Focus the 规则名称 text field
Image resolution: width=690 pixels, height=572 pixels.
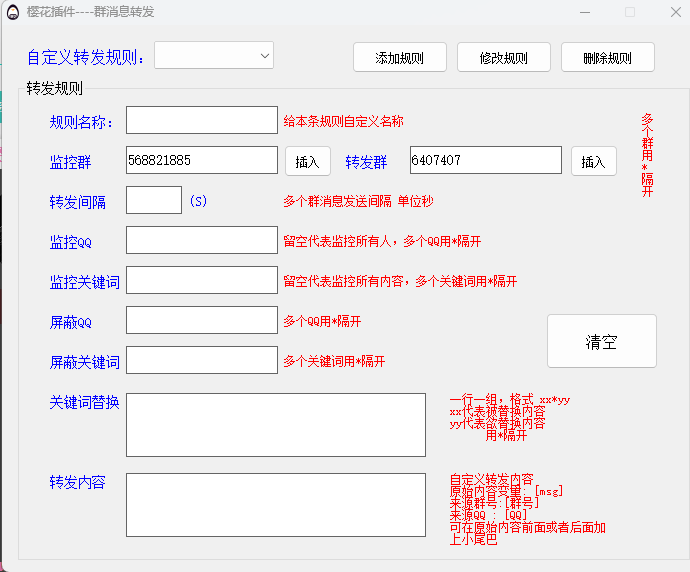pos(201,121)
